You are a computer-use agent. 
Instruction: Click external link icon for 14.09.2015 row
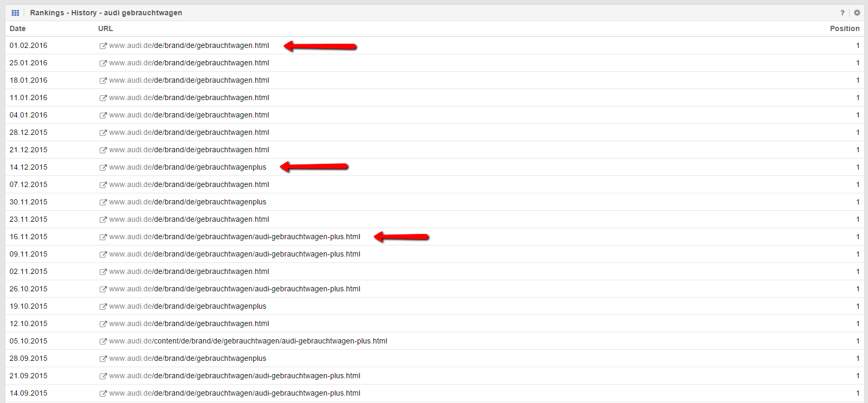(x=103, y=394)
